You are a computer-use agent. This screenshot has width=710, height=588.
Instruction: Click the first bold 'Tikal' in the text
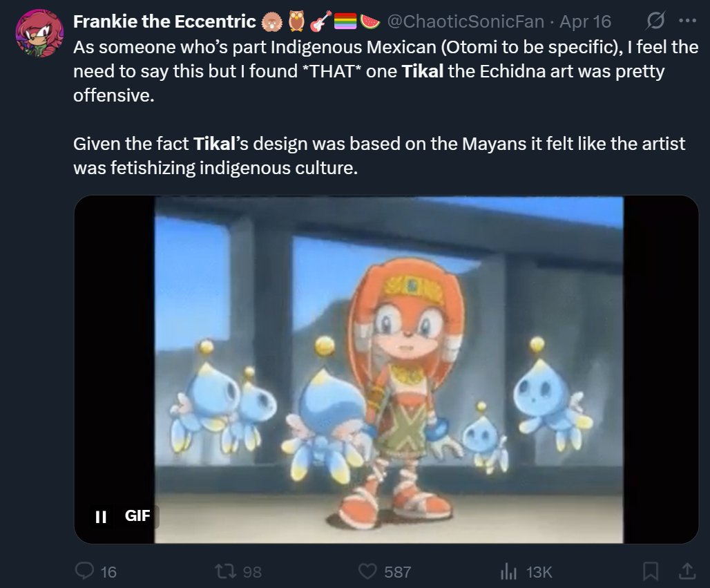pos(423,72)
